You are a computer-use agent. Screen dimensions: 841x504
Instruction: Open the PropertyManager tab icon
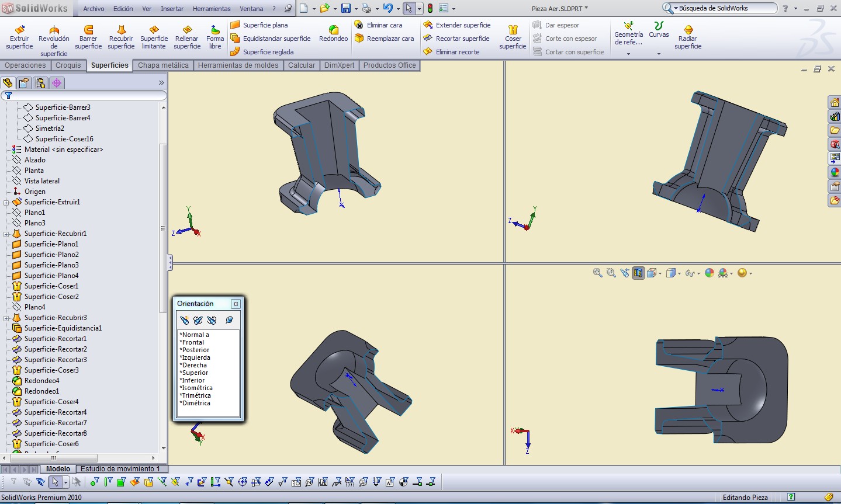(x=24, y=83)
